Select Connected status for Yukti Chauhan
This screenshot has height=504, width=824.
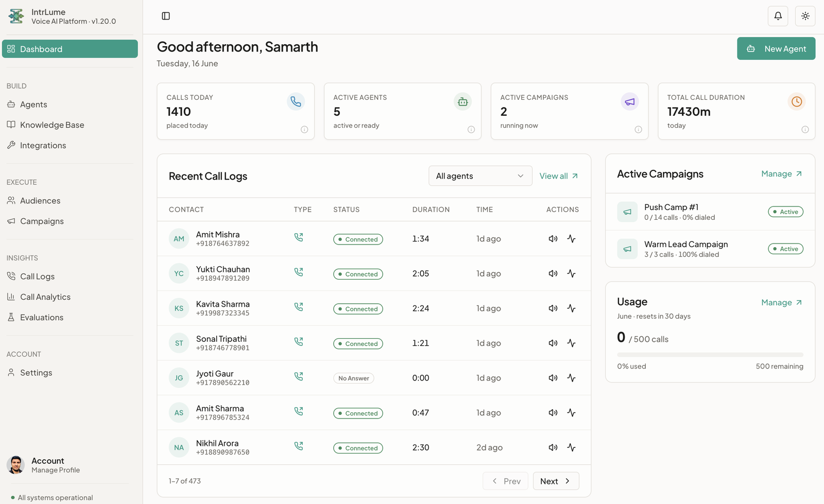[358, 274]
